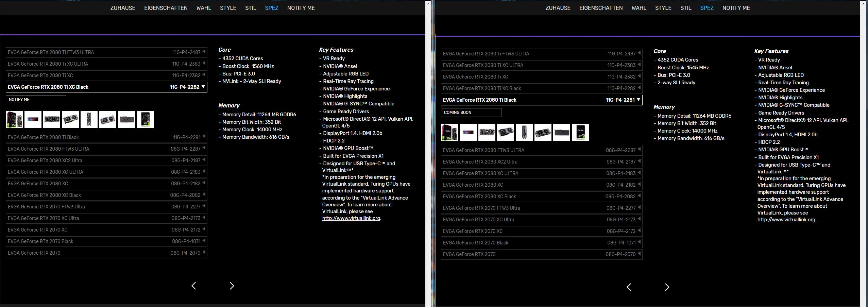868x307 pixels.
Task: View second thumbnail in right window gallery
Action: click(x=468, y=133)
